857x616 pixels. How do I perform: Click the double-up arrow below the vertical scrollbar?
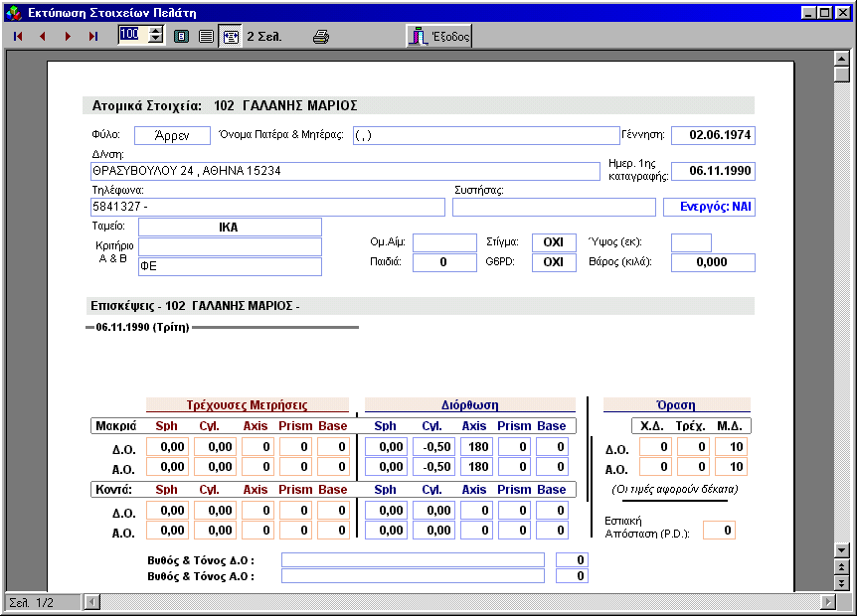click(x=841, y=566)
